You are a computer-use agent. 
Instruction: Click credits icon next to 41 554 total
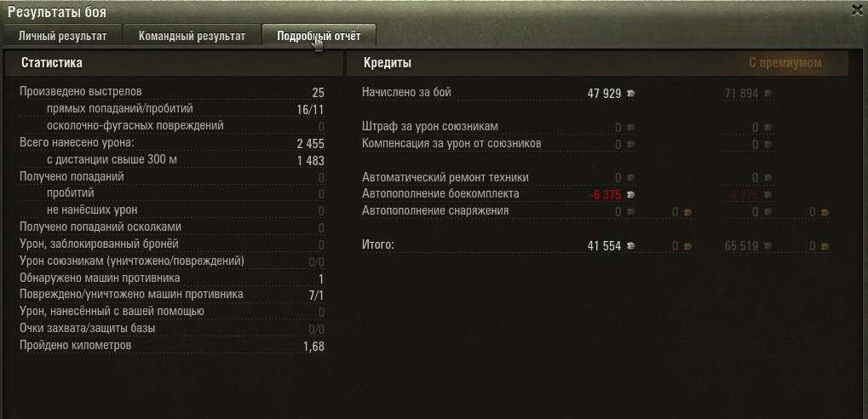point(630,246)
